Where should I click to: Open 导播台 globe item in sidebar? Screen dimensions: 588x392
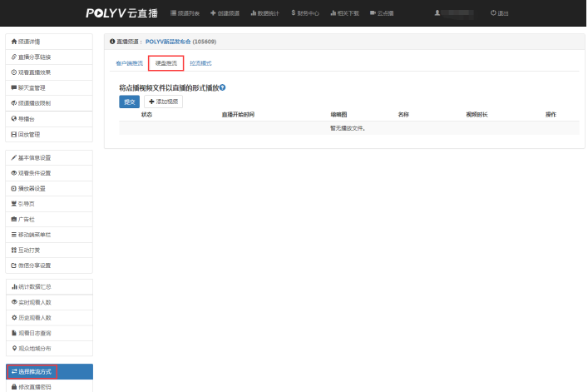48,118
